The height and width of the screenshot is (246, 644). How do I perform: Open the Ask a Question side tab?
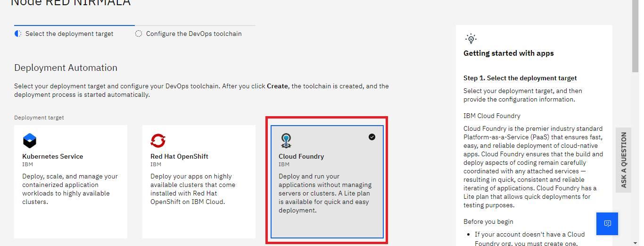[x=623, y=160]
